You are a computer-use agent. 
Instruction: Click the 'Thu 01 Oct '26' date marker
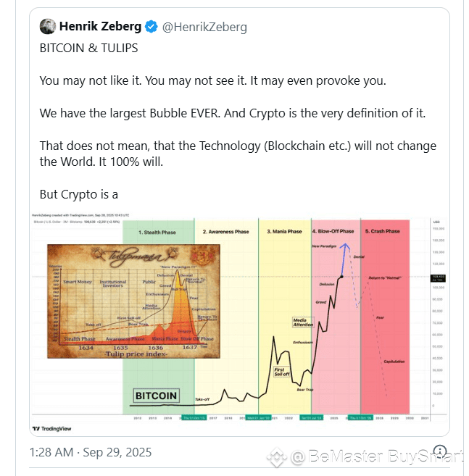[360, 418]
